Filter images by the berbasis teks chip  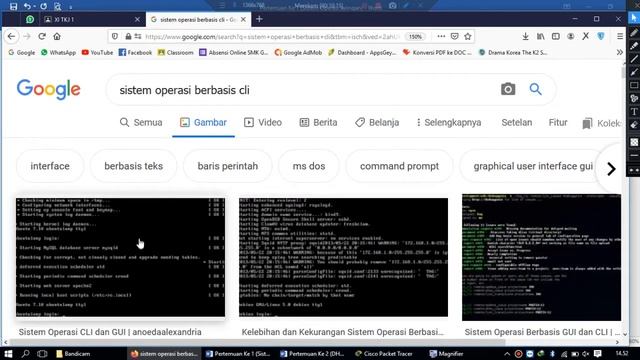[x=133, y=166]
